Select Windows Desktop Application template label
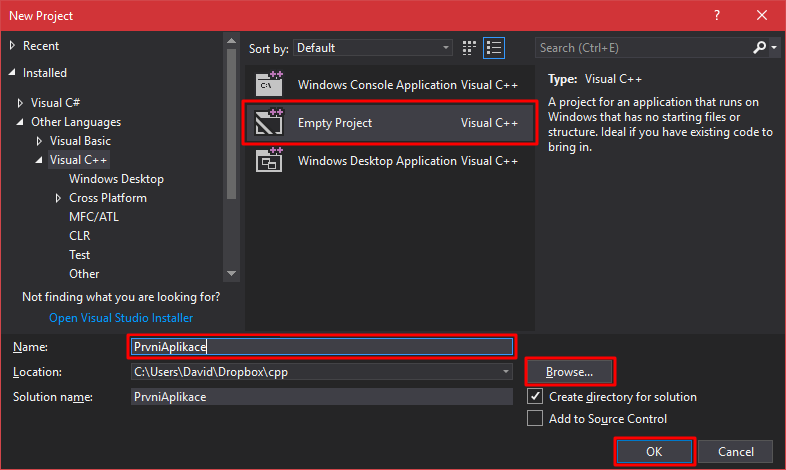Image resolution: width=786 pixels, height=470 pixels. pyautogui.click(x=377, y=161)
